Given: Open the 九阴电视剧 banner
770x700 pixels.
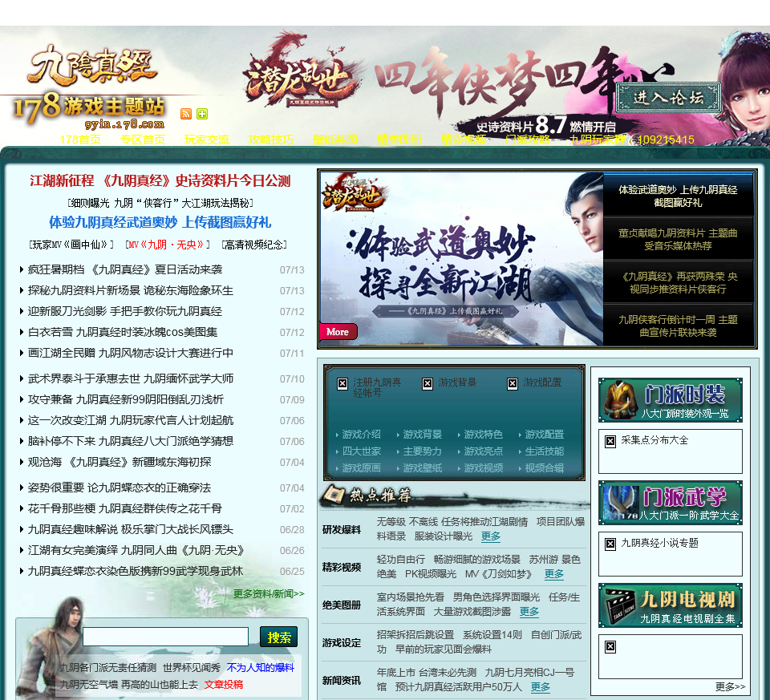Looking at the screenshot, I should coord(671,605).
